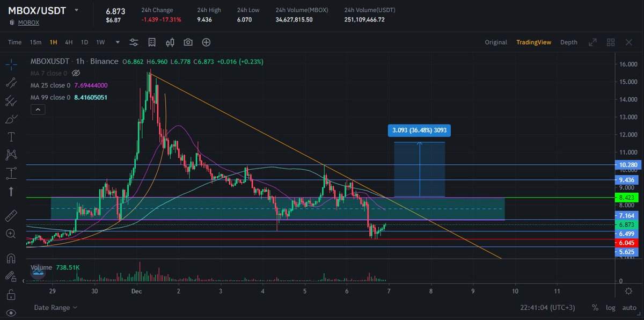Click the MBOXUSDT 1h Binance chart title
Image resolution: width=644 pixels, height=320 pixels.
[74, 61]
